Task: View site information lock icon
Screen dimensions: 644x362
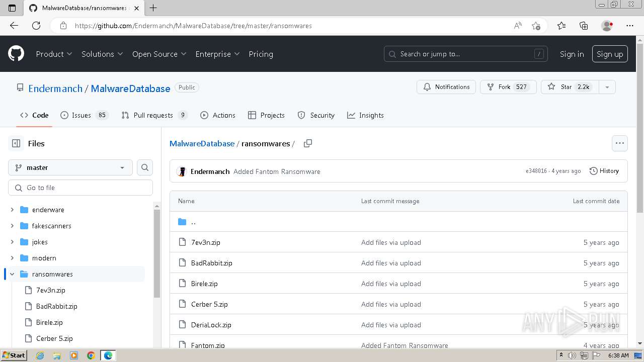Action: pyautogui.click(x=63, y=26)
